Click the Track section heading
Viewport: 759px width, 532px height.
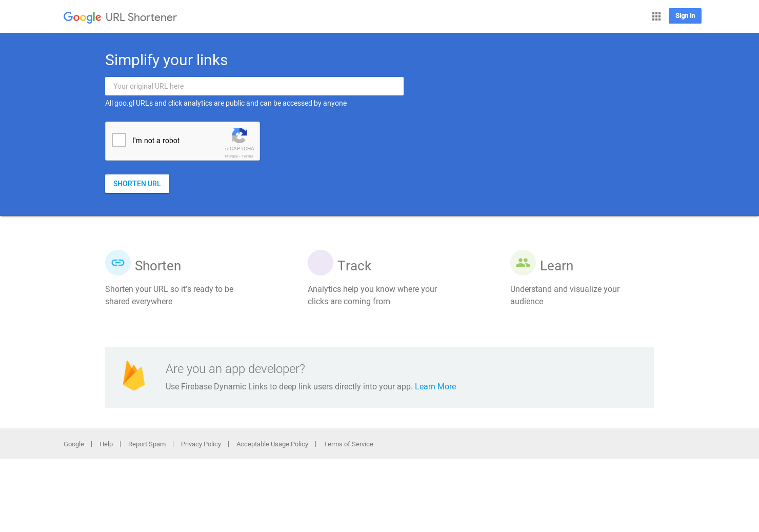click(354, 266)
